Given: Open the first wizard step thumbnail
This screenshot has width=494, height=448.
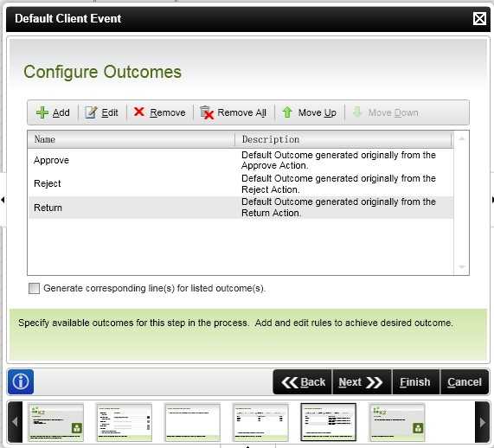Looking at the screenshot, I should click(55, 422).
